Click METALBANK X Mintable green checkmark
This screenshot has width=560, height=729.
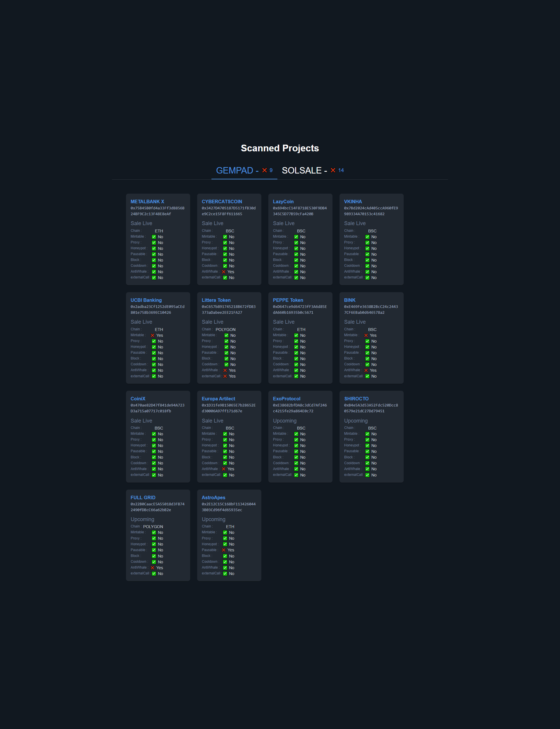pyautogui.click(x=154, y=237)
